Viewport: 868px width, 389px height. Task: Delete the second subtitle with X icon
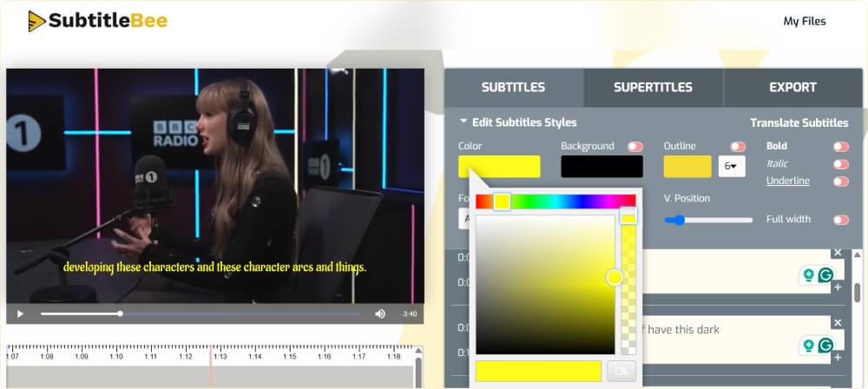(x=838, y=323)
